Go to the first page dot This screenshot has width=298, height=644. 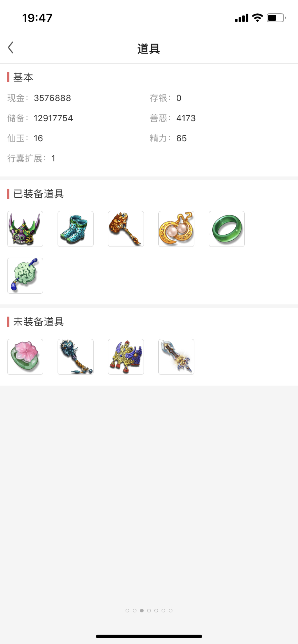click(127, 611)
